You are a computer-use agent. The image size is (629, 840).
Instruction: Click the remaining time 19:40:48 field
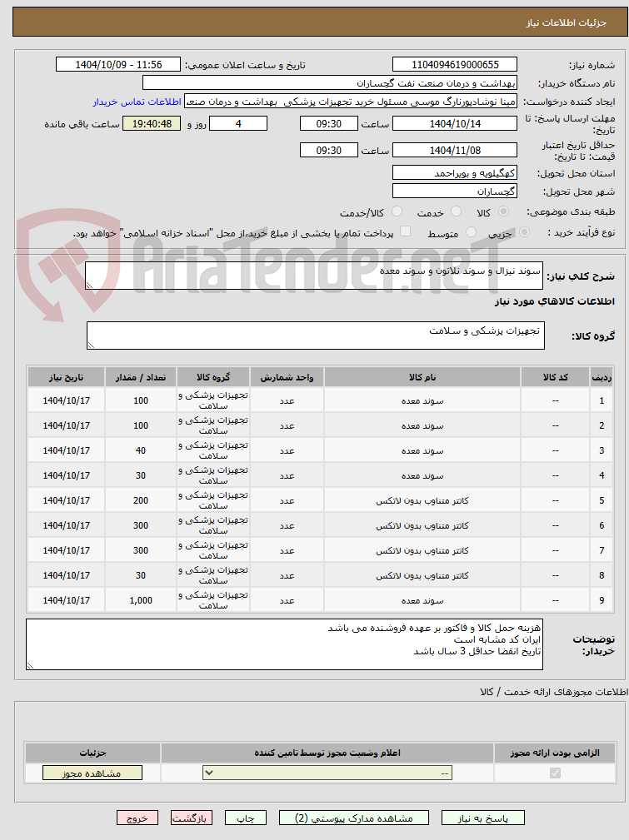(152, 124)
